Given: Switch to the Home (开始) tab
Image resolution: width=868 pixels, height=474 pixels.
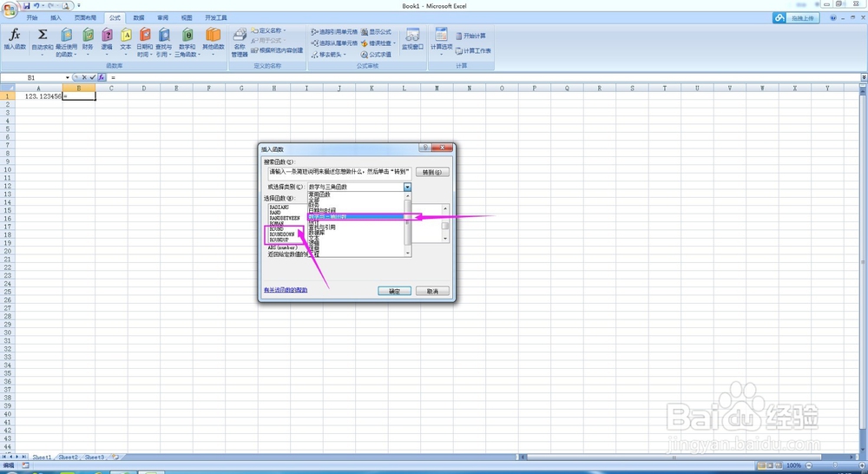Looking at the screenshot, I should [x=31, y=17].
